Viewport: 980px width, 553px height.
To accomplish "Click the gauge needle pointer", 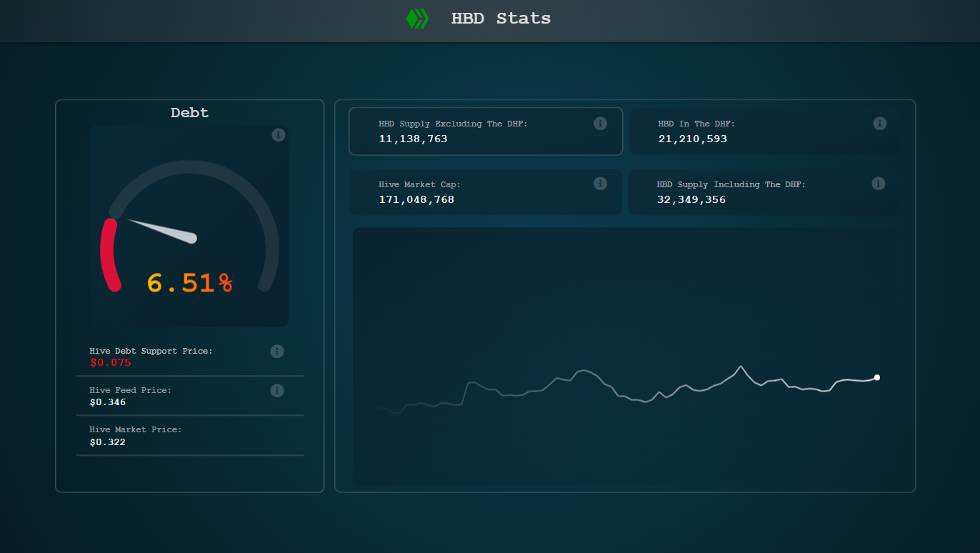I will (163, 231).
